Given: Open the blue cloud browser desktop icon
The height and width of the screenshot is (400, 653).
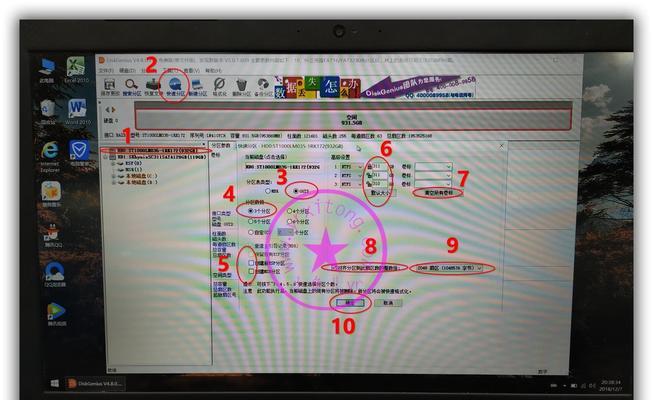Looking at the screenshot, I should [55, 274].
